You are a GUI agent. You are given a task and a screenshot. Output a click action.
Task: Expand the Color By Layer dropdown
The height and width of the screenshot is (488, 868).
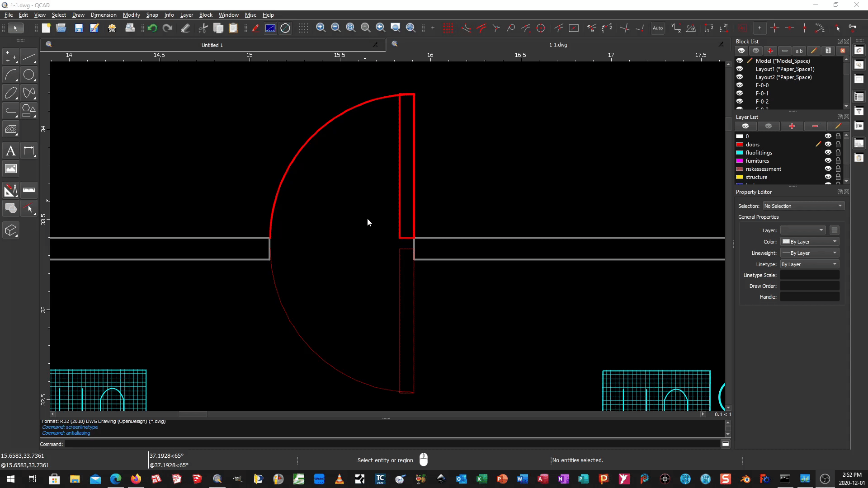[x=809, y=242]
